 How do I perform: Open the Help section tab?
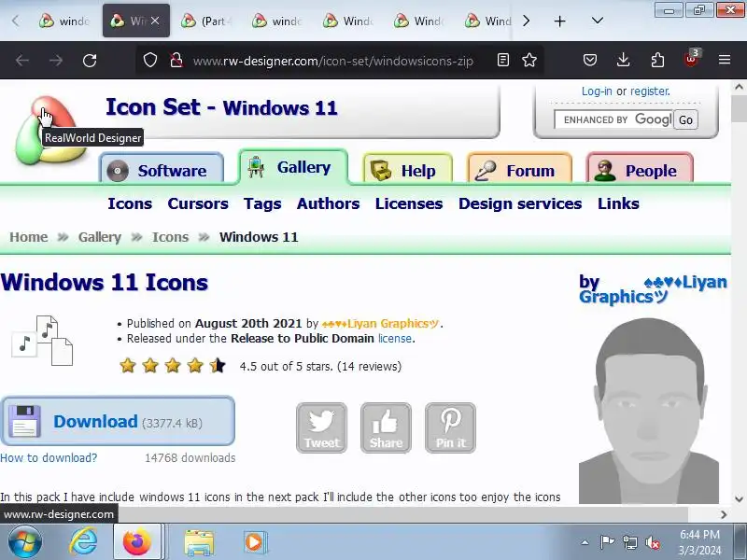coord(407,170)
